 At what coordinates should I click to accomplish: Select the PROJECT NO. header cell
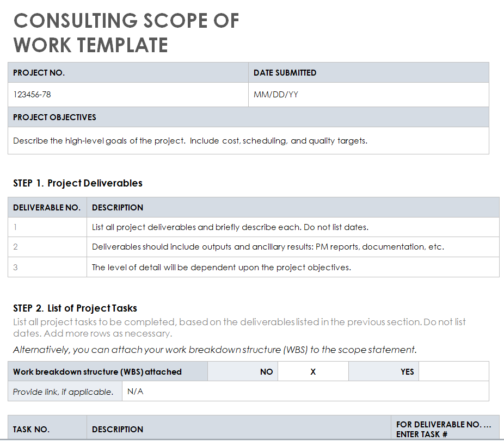(x=128, y=73)
